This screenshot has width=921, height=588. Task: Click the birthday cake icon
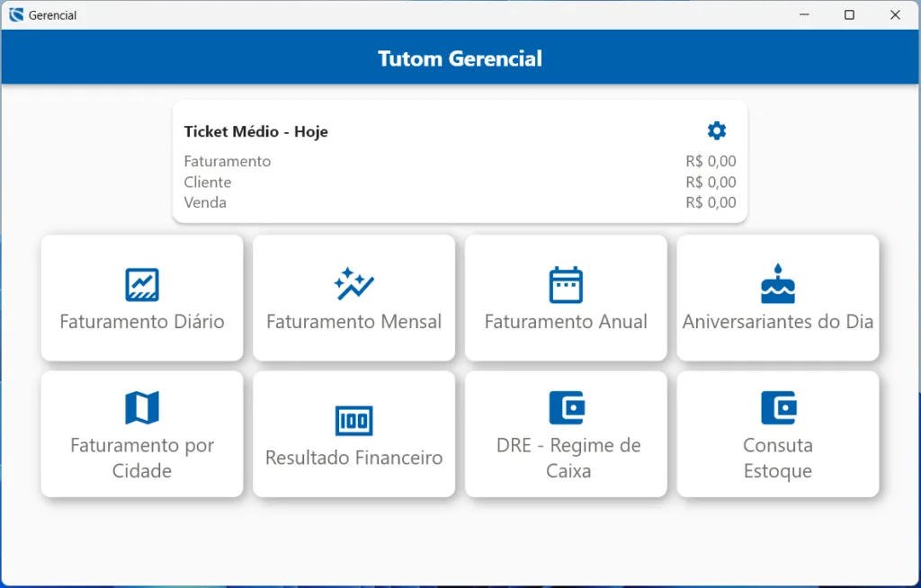pyautogui.click(x=778, y=284)
